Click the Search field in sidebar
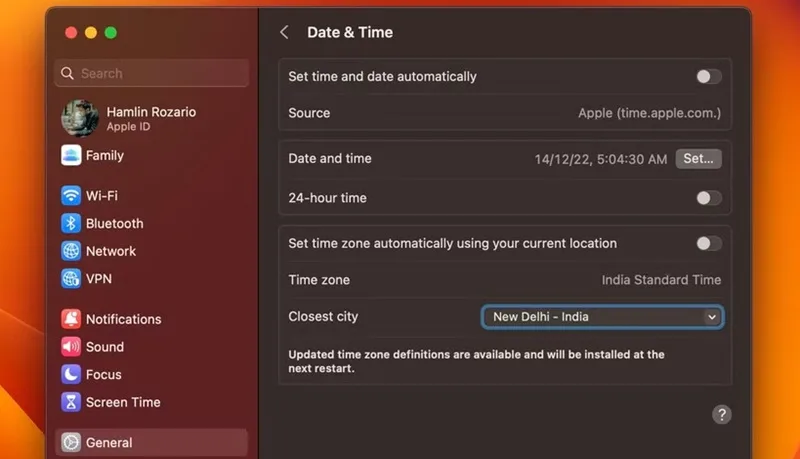The image size is (800, 459). pos(152,73)
